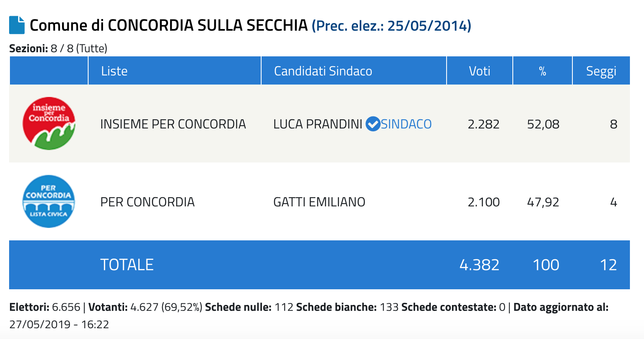The width and height of the screenshot is (644, 339).
Task: Click the TOTALE row label
Action: pyautogui.click(x=127, y=264)
